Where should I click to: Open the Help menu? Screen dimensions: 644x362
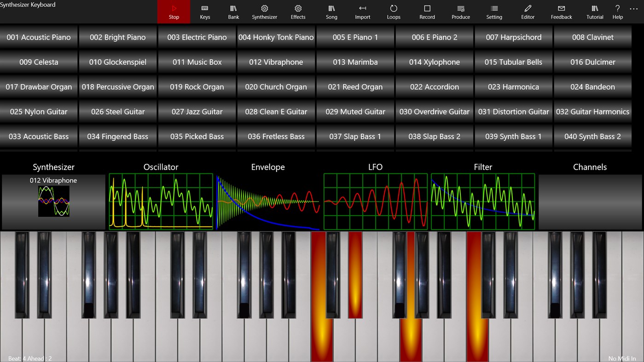[617, 11]
